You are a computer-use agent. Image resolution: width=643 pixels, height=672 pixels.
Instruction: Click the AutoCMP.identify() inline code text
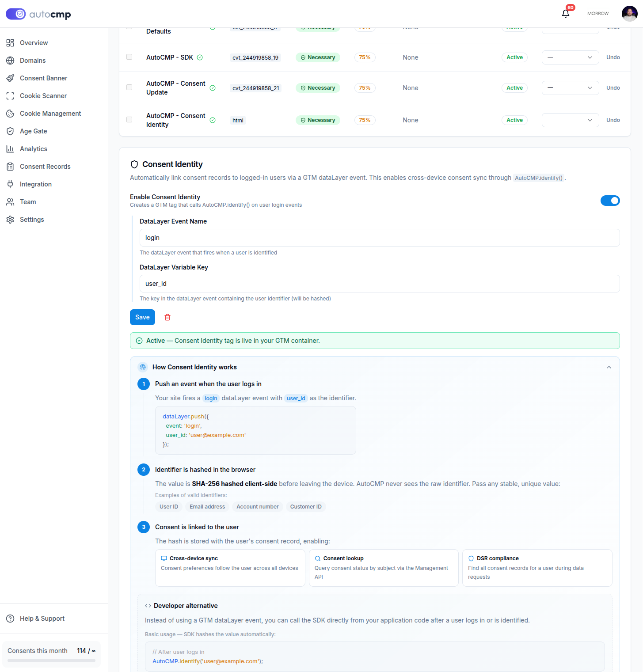538,178
